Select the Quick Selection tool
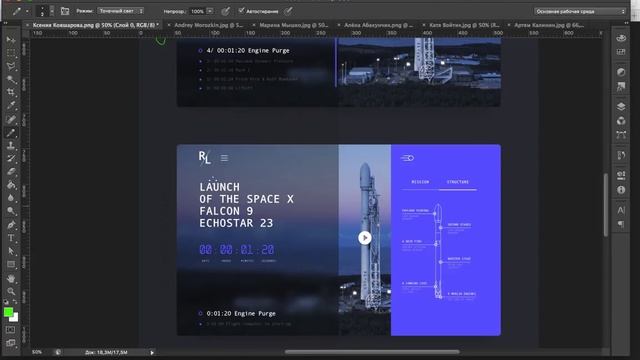640x360 pixels. [11, 79]
